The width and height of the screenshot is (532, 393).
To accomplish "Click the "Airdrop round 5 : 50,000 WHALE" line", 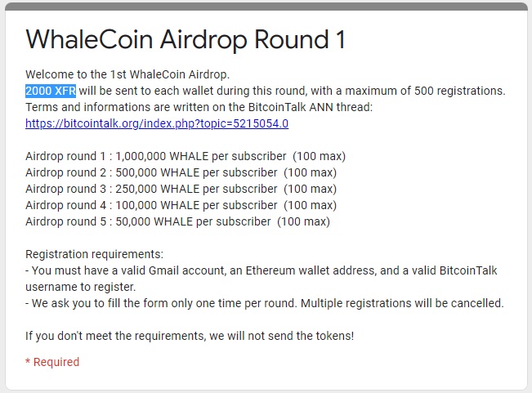I will [x=177, y=221].
